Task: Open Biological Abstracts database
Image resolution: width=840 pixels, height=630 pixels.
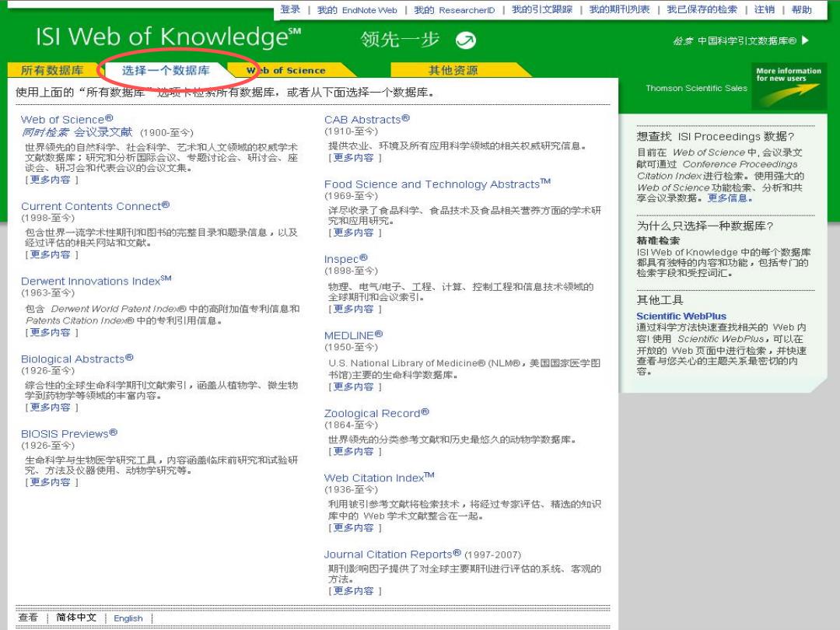Action: [77, 359]
